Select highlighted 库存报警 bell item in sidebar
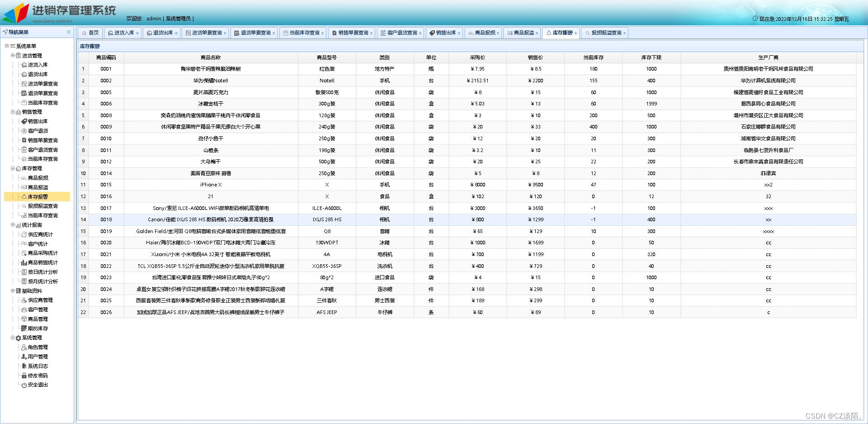Screen dimensions: 868x424 (38, 197)
